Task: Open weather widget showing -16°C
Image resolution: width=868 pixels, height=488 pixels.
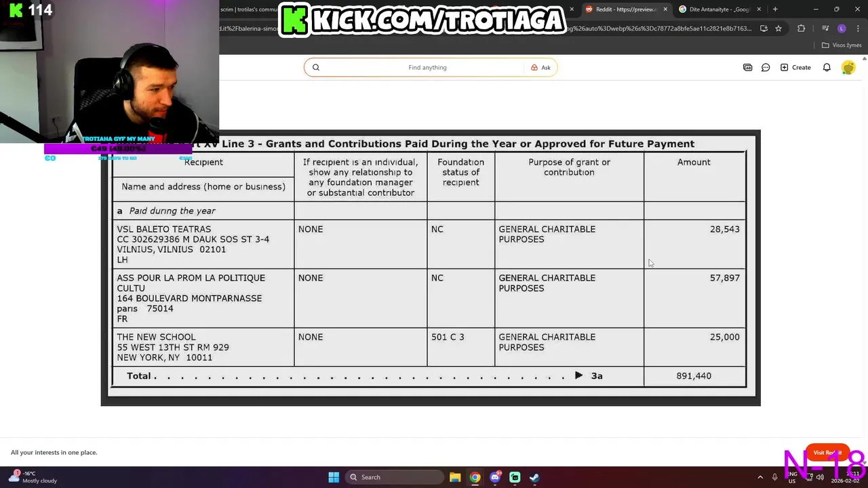Action: [x=34, y=477]
